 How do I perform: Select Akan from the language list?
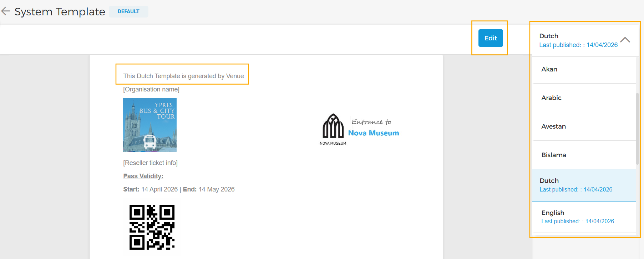click(549, 69)
